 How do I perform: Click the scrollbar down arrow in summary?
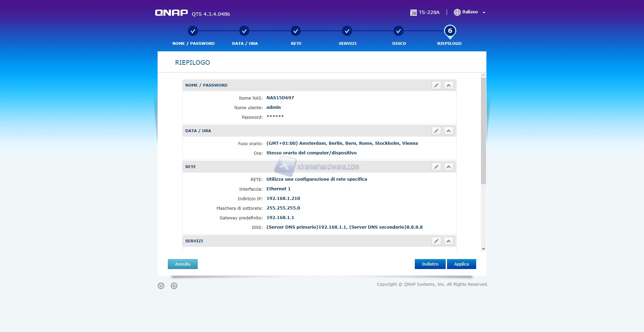(483, 249)
